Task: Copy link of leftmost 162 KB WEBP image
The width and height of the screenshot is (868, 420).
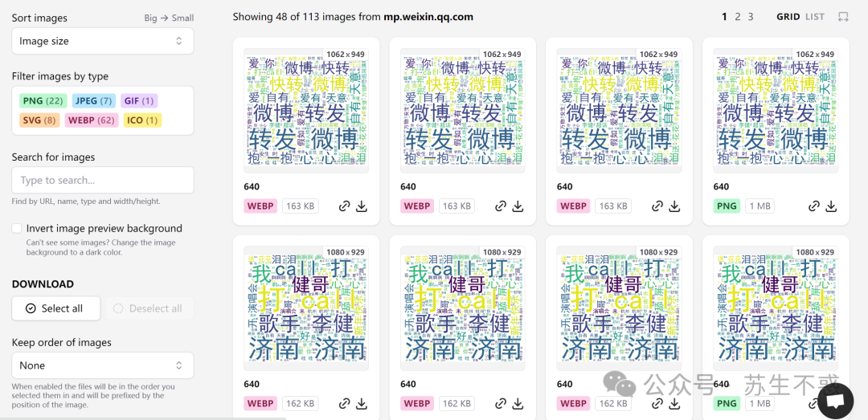Action: point(344,403)
